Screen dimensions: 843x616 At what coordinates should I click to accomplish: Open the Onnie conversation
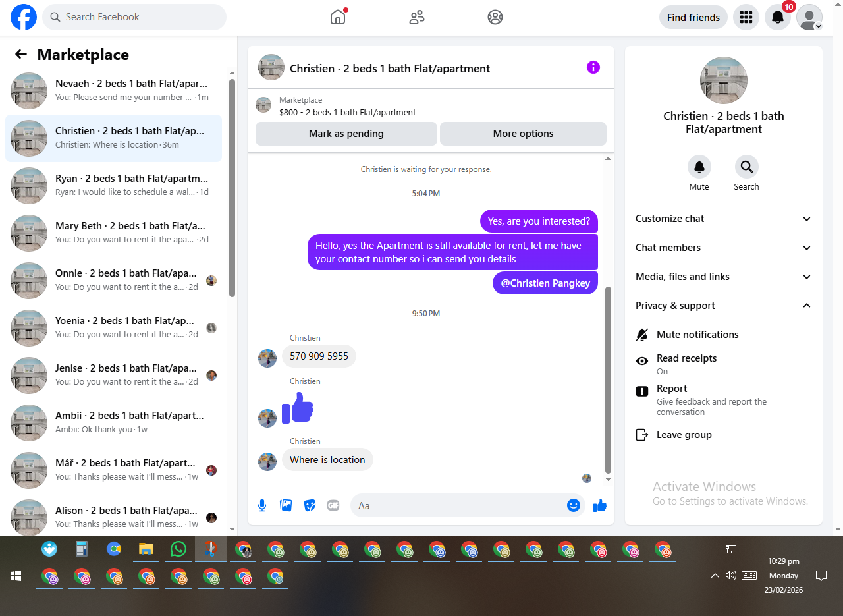click(x=113, y=281)
